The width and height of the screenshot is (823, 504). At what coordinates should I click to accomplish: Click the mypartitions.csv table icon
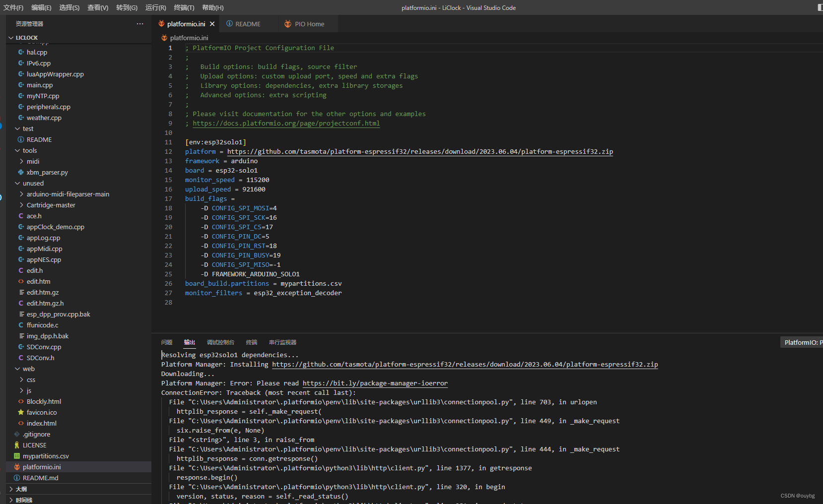pyautogui.click(x=17, y=456)
